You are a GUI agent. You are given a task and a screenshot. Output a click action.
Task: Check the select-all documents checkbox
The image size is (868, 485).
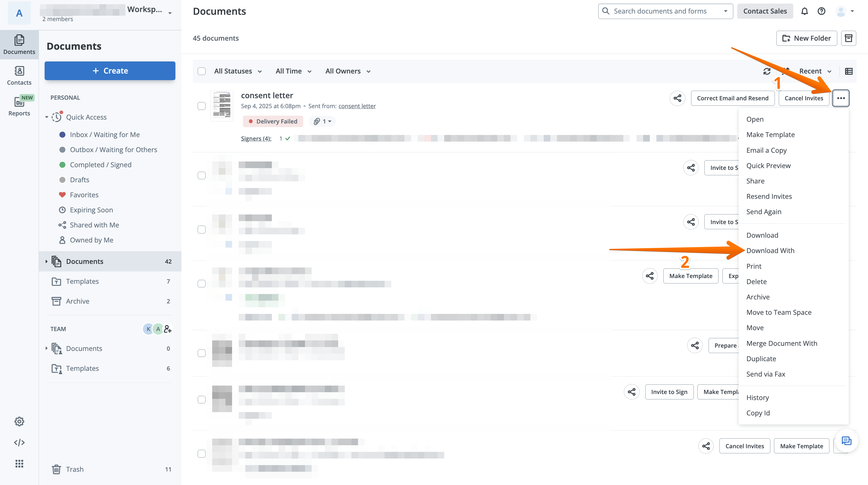coord(202,71)
